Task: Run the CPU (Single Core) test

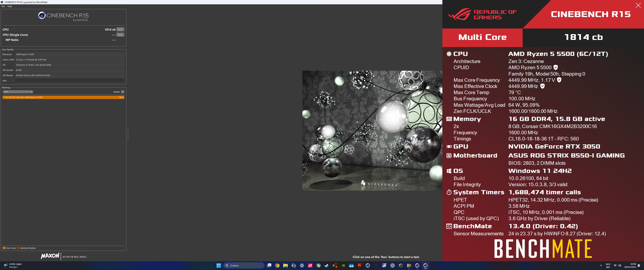Action: (120, 35)
